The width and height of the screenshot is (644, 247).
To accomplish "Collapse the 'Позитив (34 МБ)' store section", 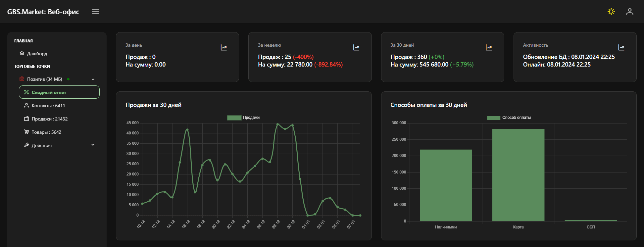I will click(93, 79).
